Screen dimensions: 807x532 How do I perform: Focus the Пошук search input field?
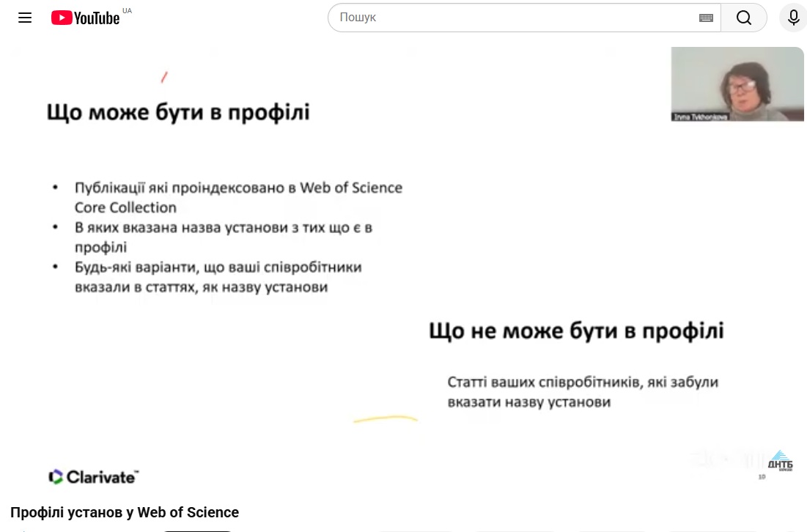pos(513,18)
